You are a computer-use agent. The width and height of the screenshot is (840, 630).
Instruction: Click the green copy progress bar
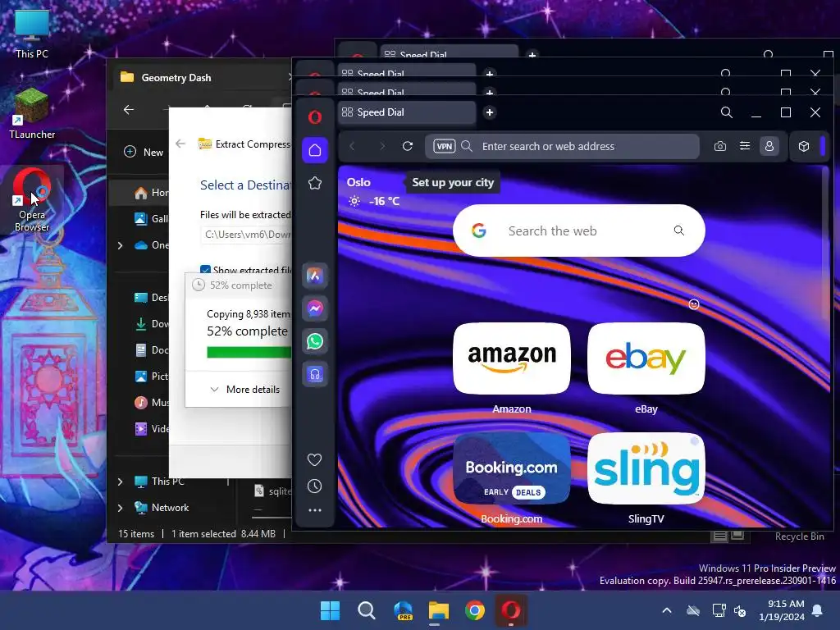pyautogui.click(x=249, y=353)
